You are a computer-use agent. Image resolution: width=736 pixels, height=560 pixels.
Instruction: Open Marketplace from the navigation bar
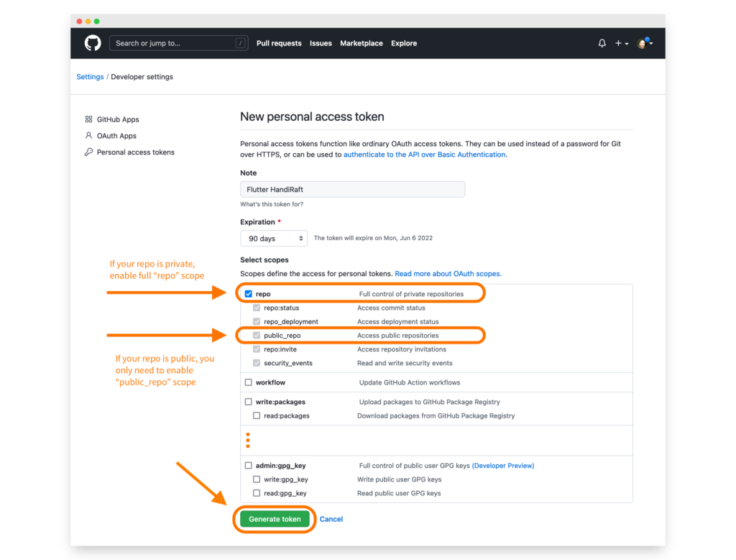pyautogui.click(x=362, y=43)
